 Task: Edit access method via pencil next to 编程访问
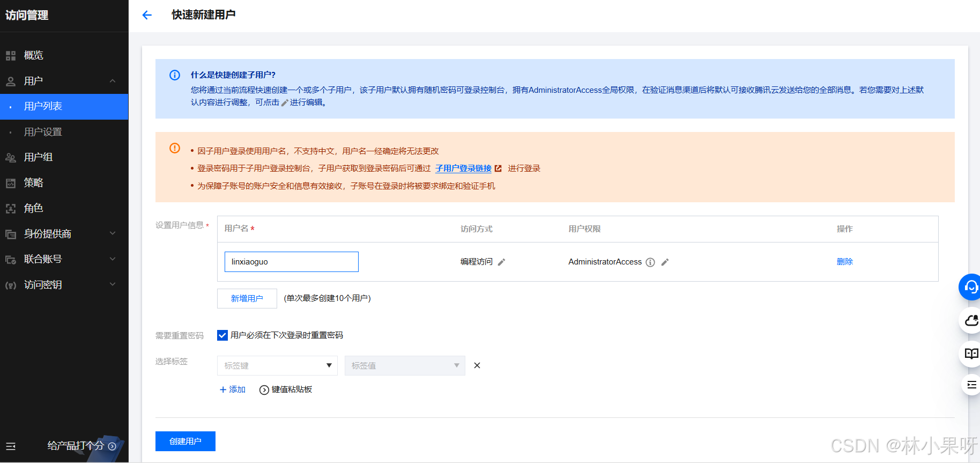[501, 262]
